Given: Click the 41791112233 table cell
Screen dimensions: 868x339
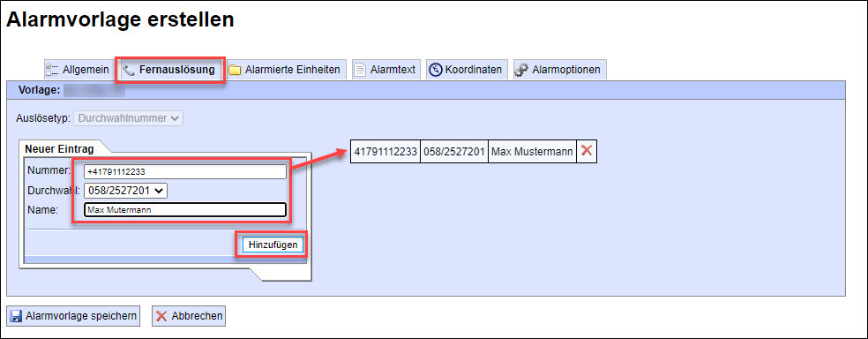Looking at the screenshot, I should tap(385, 151).
